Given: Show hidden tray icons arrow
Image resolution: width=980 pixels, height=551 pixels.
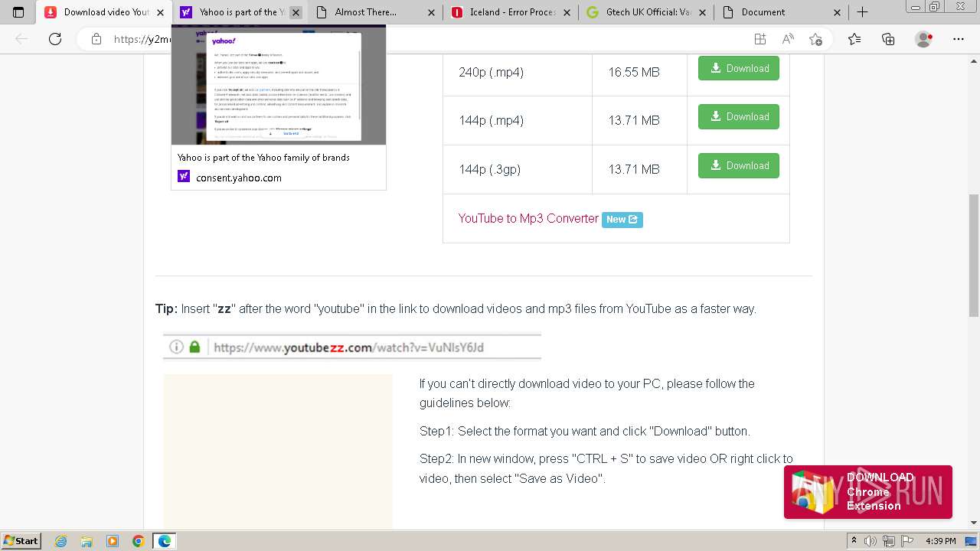Looking at the screenshot, I should pyautogui.click(x=854, y=541).
